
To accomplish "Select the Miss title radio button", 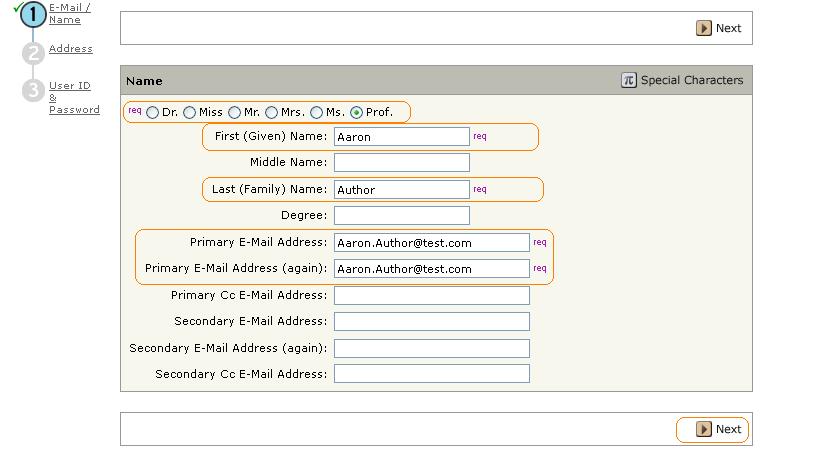I will click(x=189, y=113).
